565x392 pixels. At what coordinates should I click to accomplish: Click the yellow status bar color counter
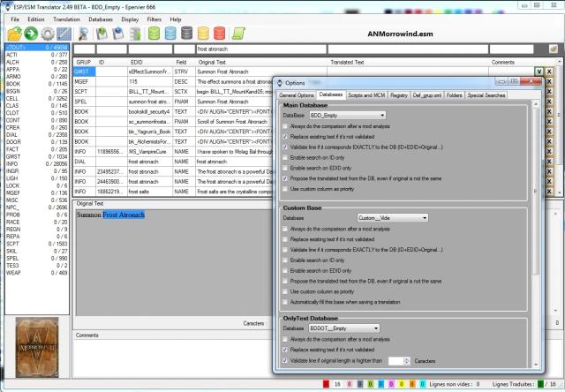[402, 384]
